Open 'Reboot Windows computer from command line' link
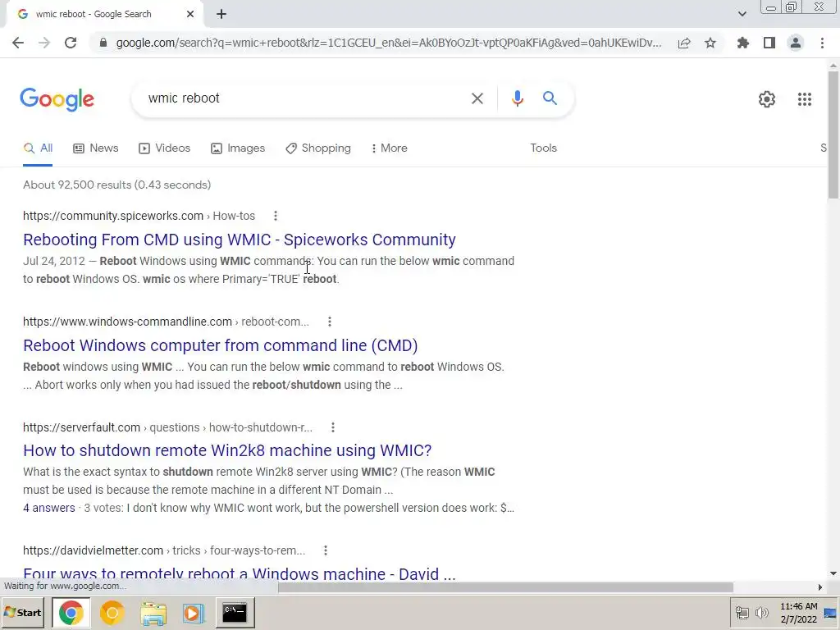 [220, 345]
